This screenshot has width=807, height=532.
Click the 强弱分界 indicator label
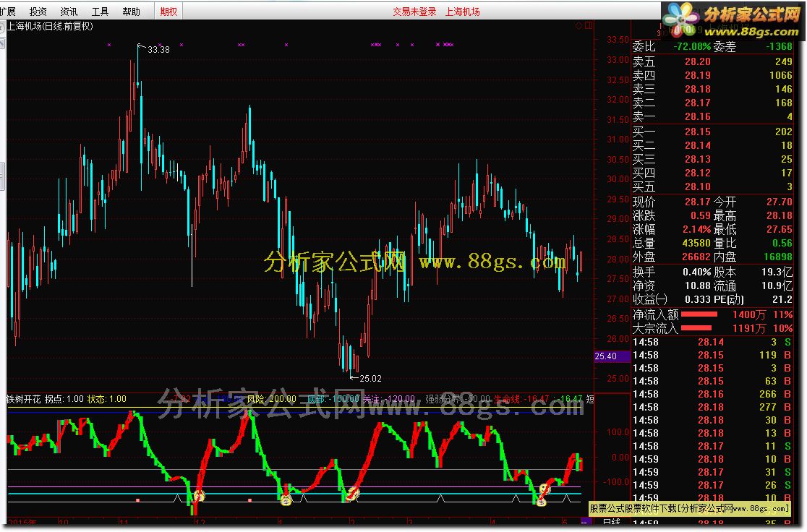pyautogui.click(x=443, y=399)
